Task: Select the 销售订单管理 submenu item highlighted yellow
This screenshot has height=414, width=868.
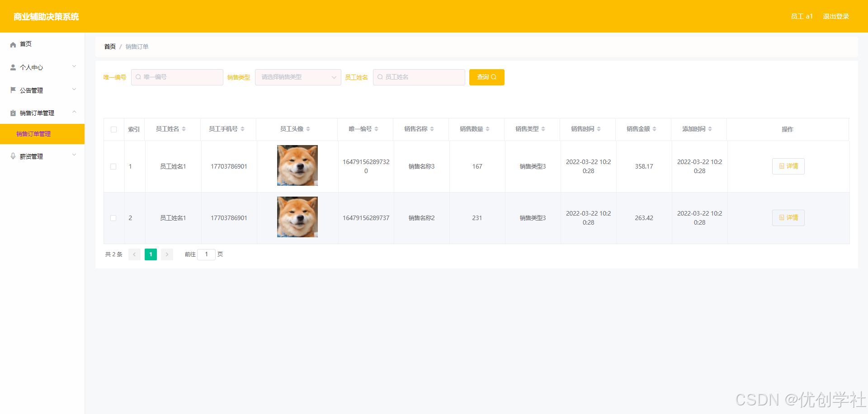Action: click(42, 134)
